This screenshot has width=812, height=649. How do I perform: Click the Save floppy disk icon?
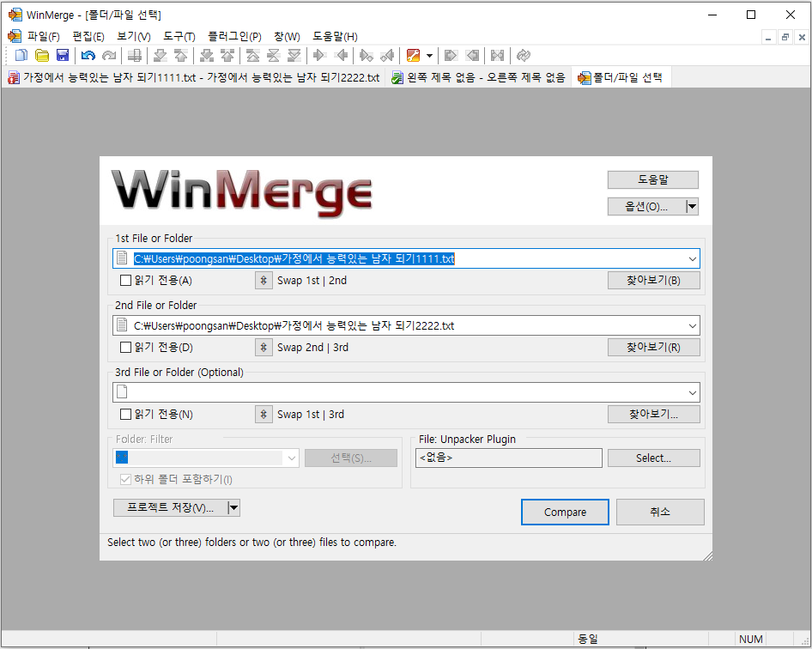point(63,56)
